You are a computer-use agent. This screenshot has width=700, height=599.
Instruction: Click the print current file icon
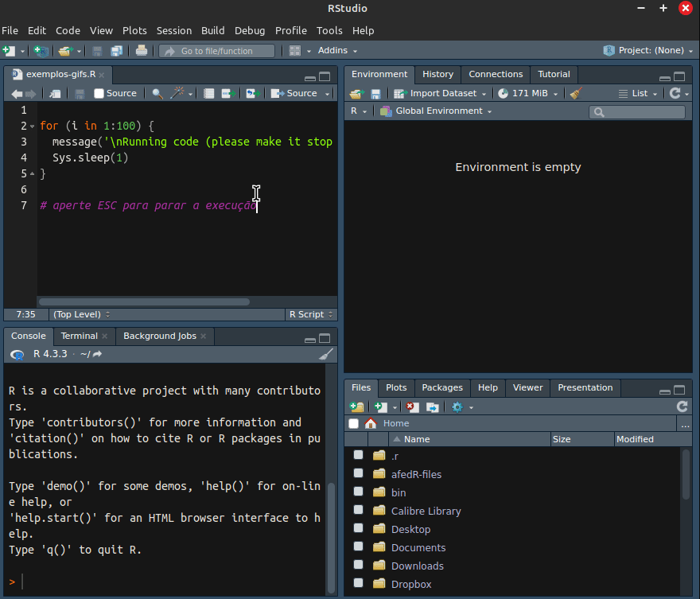pyautogui.click(x=142, y=51)
